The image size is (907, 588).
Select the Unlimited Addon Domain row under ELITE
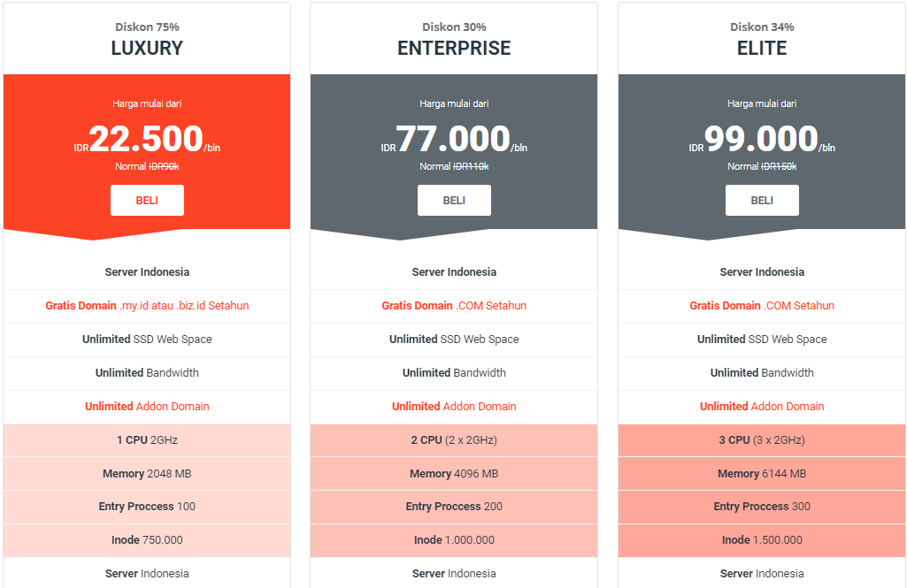point(762,406)
